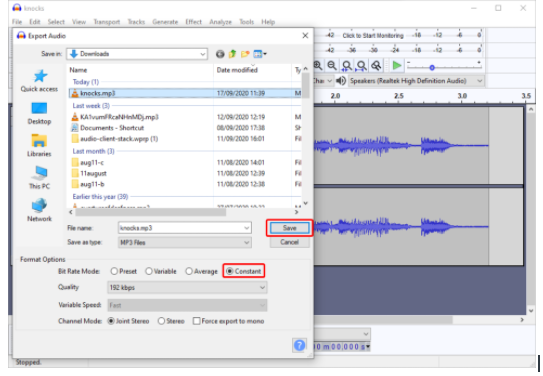
Task: Click the Cancel button
Action: click(x=290, y=242)
